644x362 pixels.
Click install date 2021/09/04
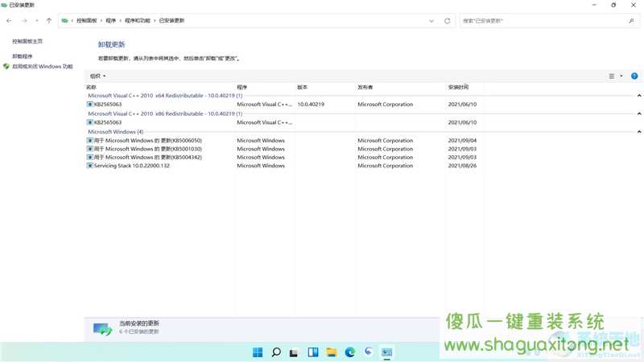(x=462, y=140)
